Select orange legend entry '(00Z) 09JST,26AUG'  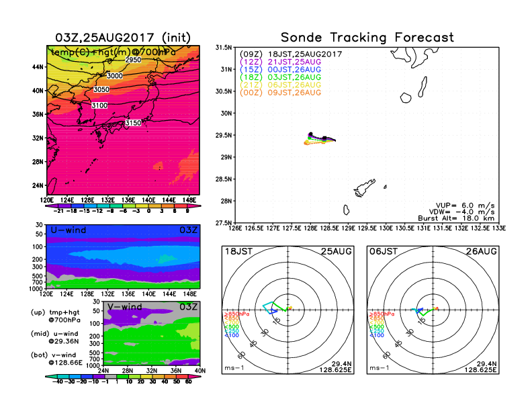coord(280,93)
